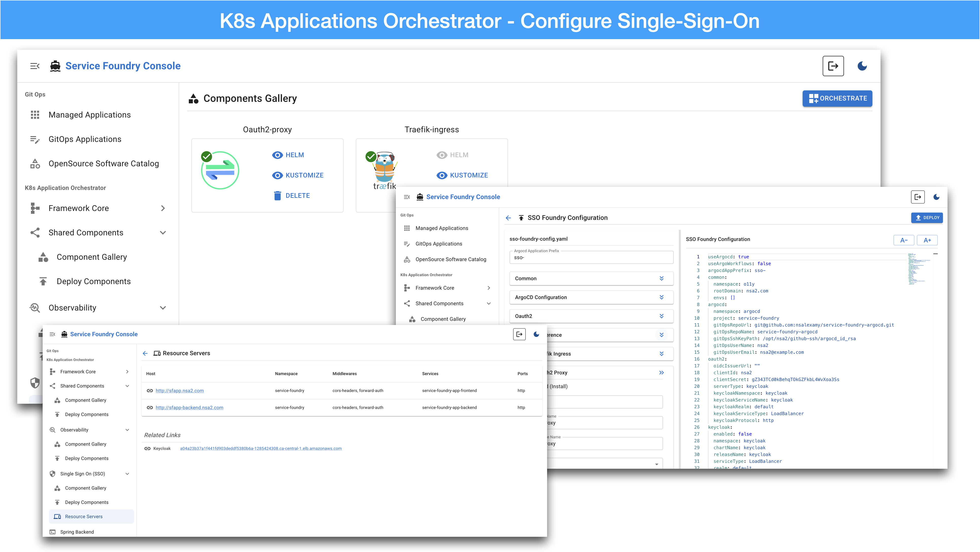Collapse the Oauth2 Proxy section double-chevron

tap(662, 373)
